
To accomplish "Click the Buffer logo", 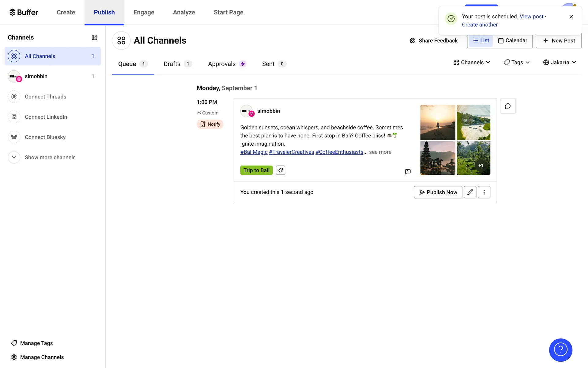I will tap(24, 12).
